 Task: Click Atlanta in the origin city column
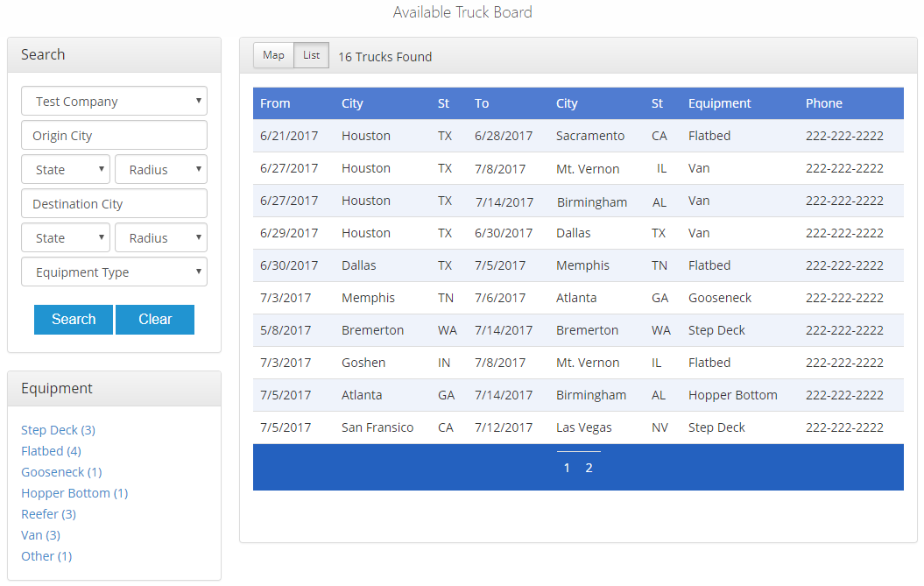pos(361,396)
